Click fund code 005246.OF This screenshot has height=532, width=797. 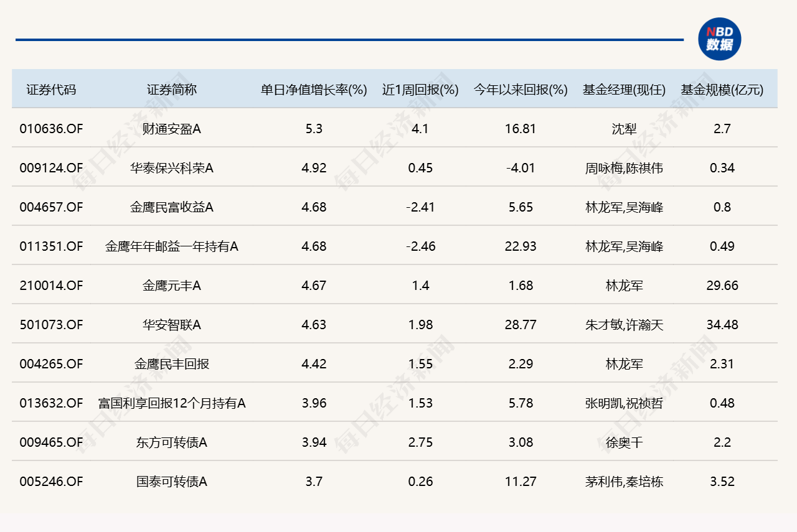click(51, 482)
